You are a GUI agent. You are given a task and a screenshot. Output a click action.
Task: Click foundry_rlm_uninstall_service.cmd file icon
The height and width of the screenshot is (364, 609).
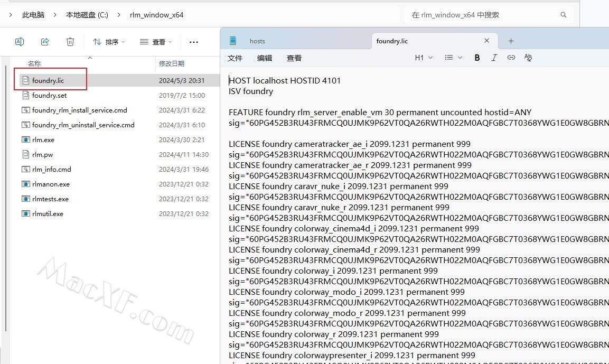(x=26, y=125)
